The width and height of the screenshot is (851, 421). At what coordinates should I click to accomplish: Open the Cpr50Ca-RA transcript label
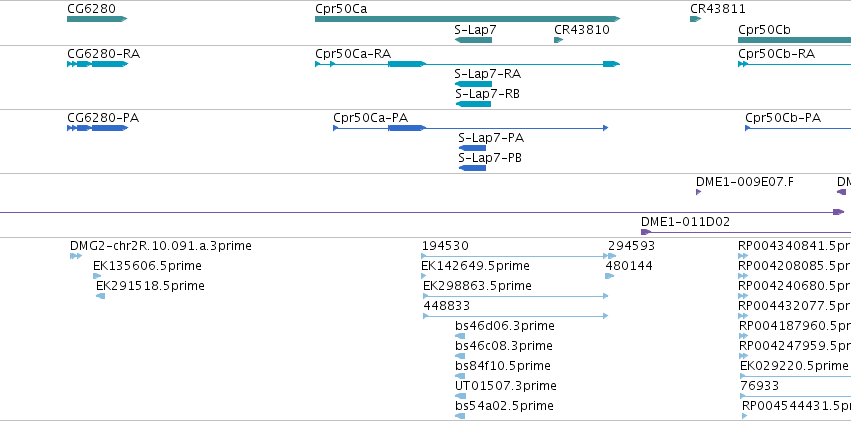[353, 54]
